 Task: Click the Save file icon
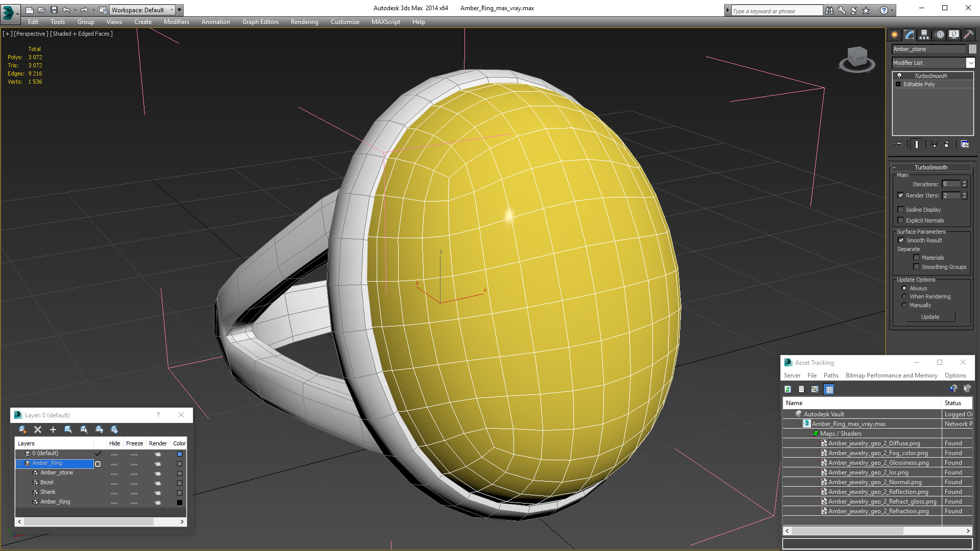point(54,10)
